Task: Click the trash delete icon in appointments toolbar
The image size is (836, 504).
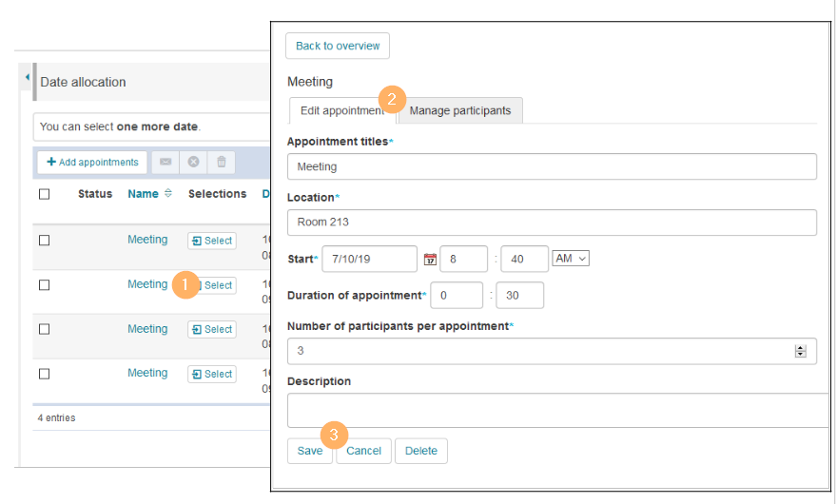Action: [221, 163]
